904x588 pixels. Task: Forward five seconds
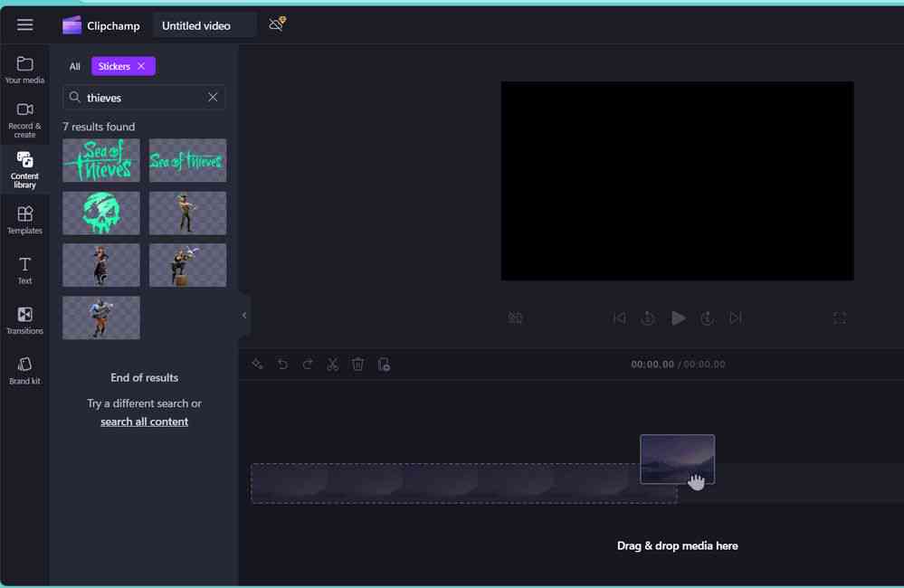707,318
